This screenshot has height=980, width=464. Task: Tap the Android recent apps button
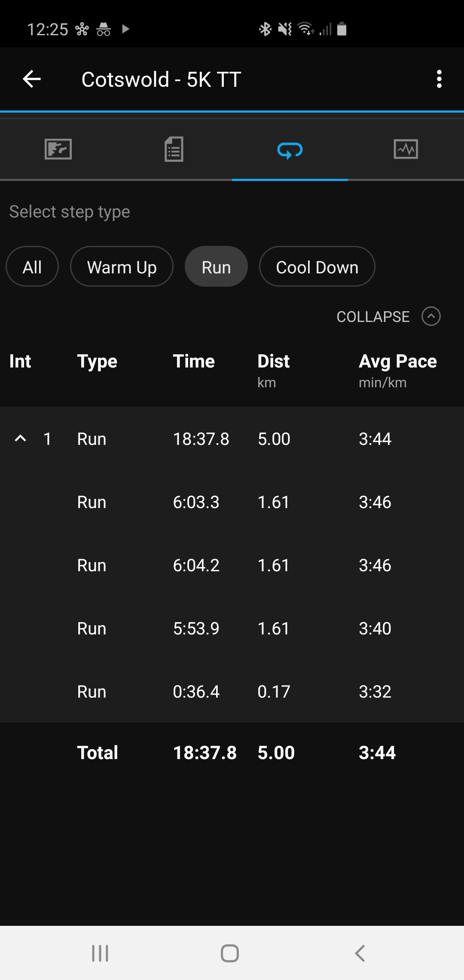(x=100, y=953)
